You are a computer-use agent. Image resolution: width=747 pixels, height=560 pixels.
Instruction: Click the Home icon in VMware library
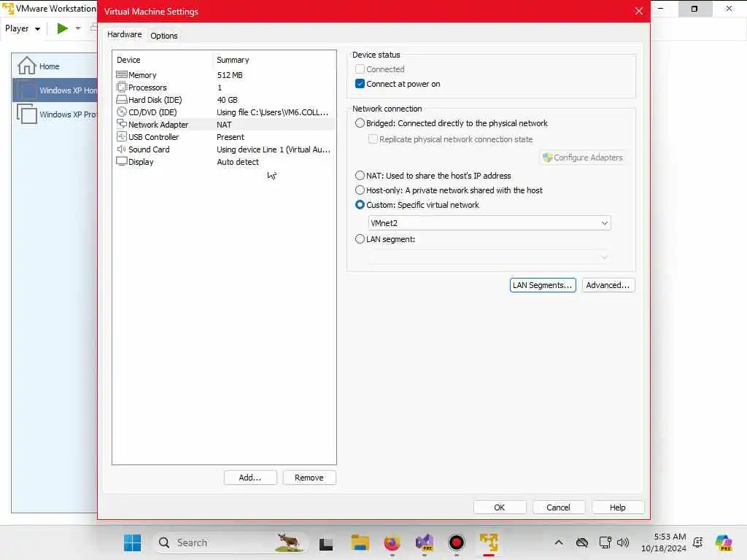27,66
